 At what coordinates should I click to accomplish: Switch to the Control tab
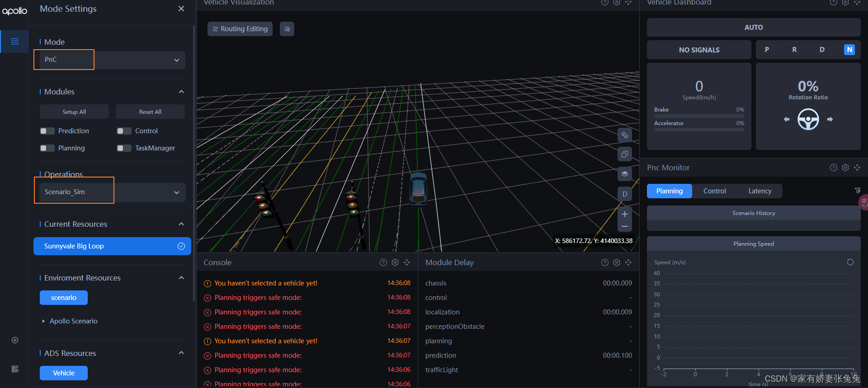(x=714, y=191)
